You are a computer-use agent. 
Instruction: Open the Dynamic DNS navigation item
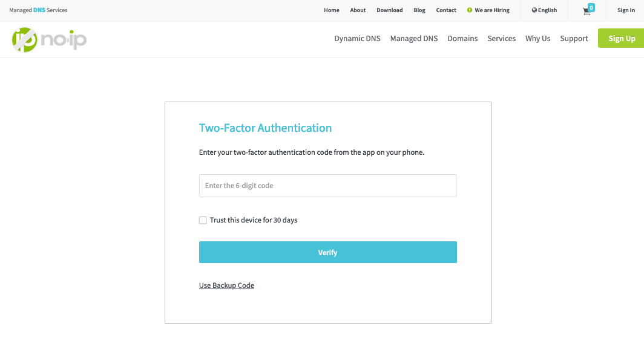357,38
